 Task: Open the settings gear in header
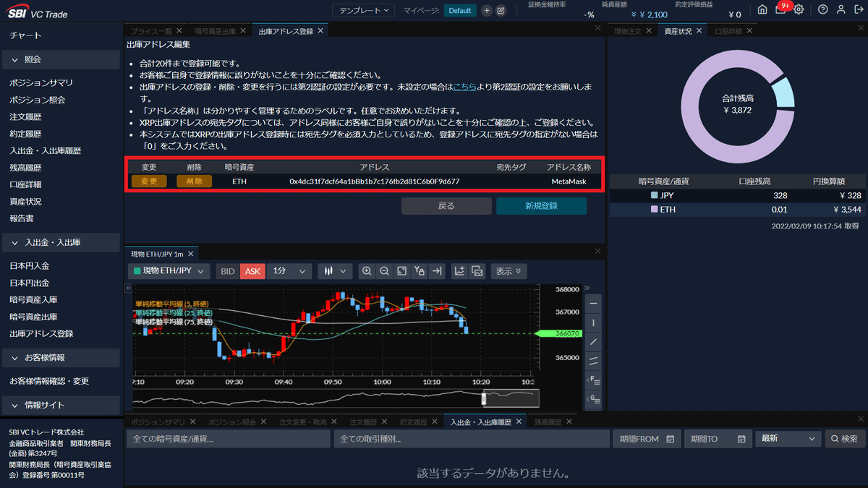(799, 10)
